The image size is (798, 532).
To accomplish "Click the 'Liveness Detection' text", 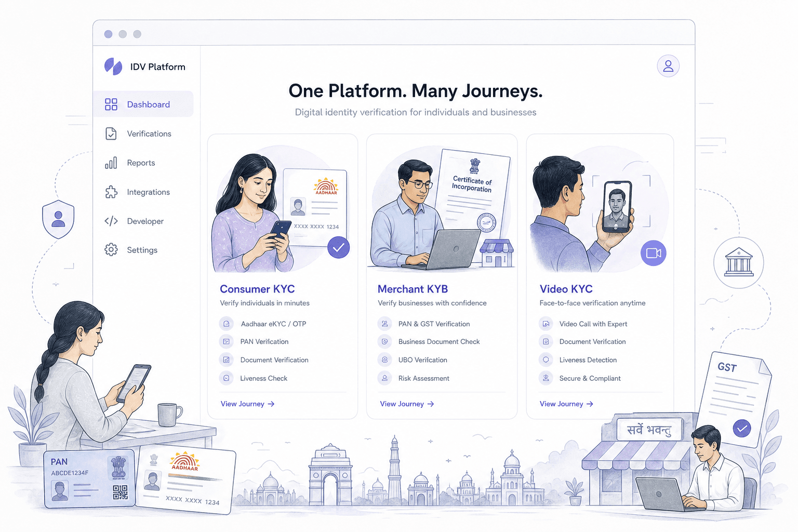I will point(588,360).
